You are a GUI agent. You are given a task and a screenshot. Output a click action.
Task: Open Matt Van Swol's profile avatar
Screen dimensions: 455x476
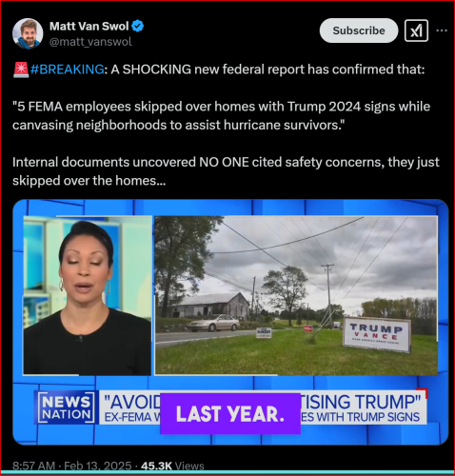[x=28, y=33]
